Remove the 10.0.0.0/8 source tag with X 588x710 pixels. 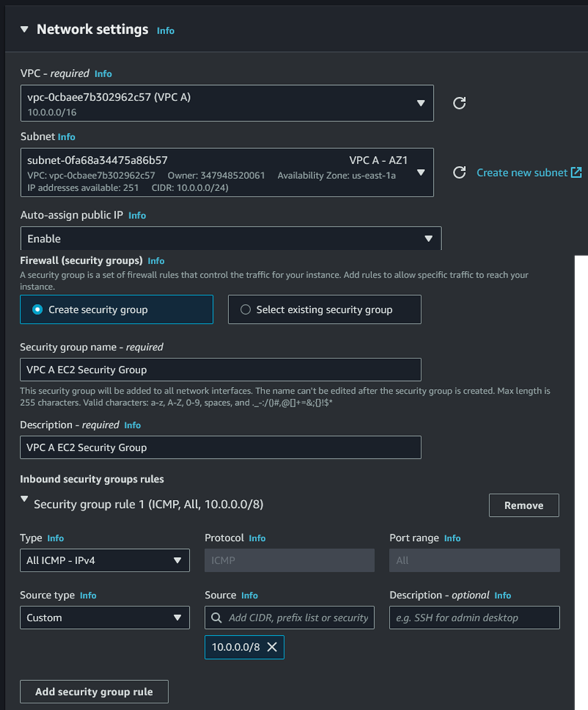click(x=272, y=647)
